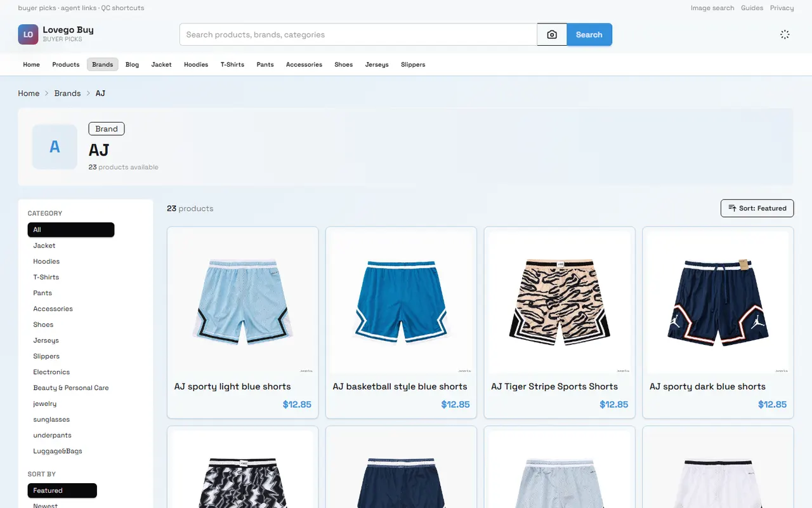Select the All category filter

click(71, 230)
